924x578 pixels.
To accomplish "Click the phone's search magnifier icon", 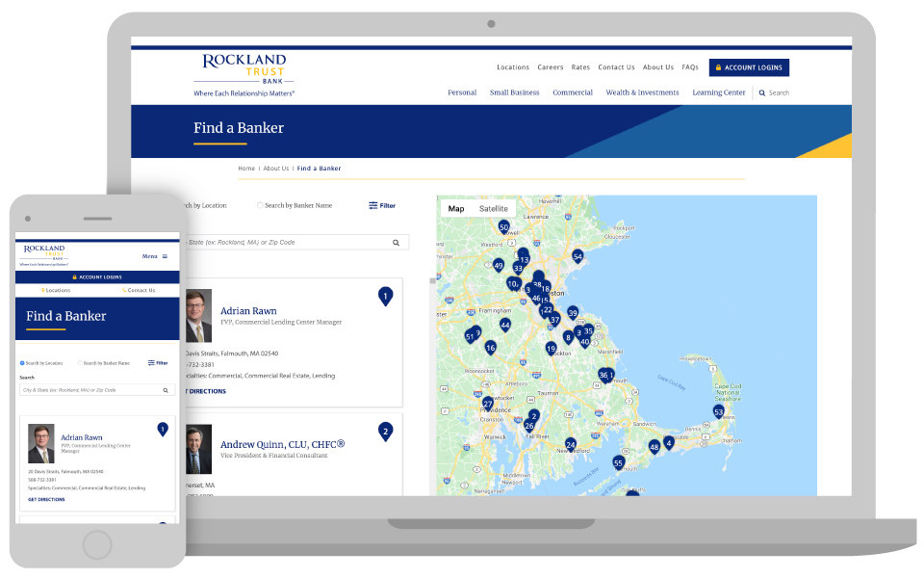I will [166, 390].
